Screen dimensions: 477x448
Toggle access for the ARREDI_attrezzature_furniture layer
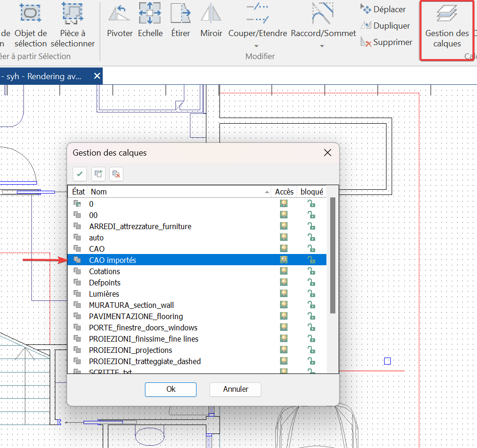[x=283, y=226]
